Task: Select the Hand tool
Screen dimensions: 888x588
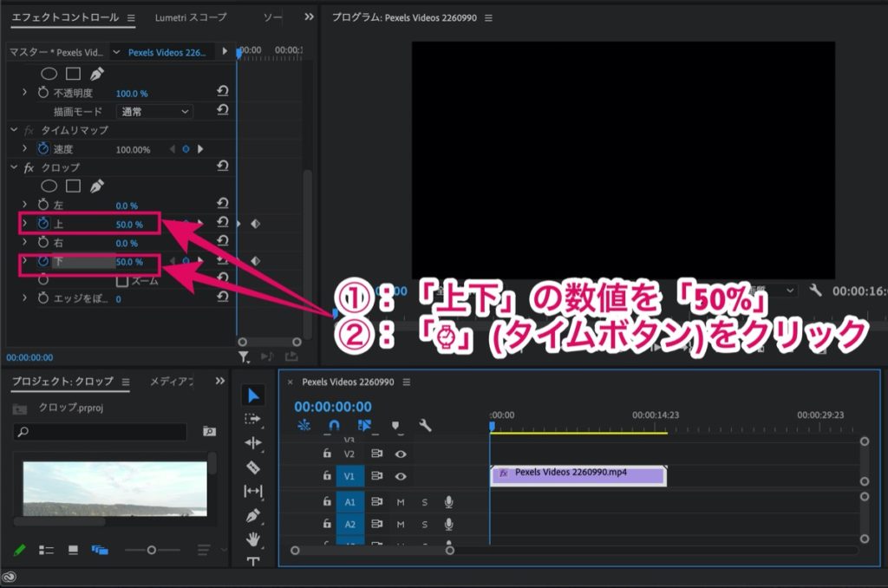Action: [253, 539]
